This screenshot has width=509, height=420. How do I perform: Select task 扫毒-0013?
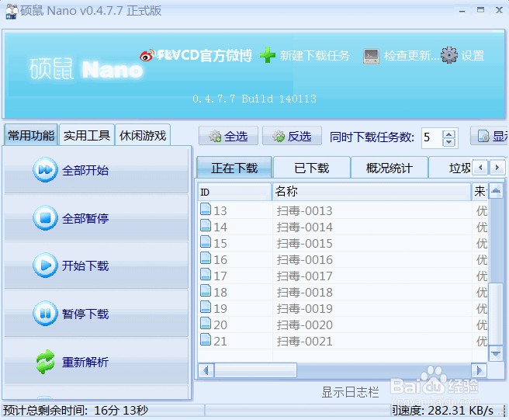pos(304,211)
